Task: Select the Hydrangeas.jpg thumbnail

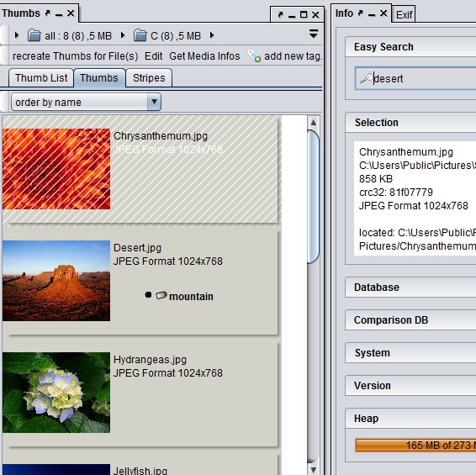Action: 56,393
